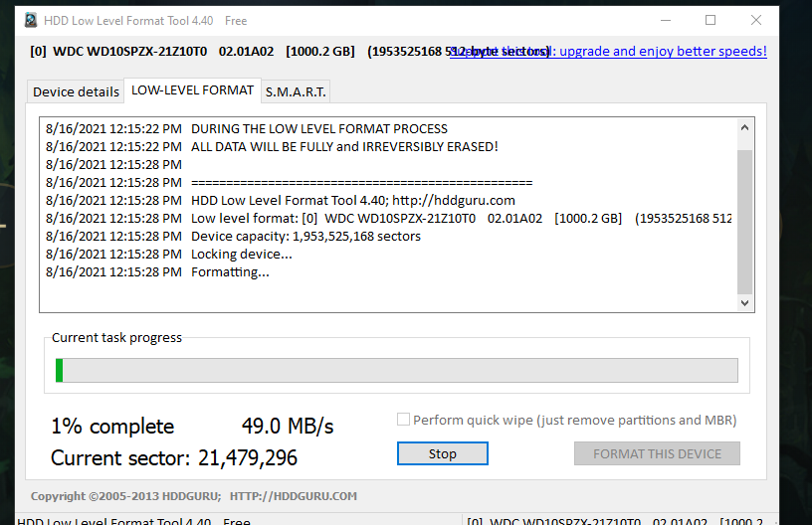Click the log scrollbar down arrow

pos(744,303)
